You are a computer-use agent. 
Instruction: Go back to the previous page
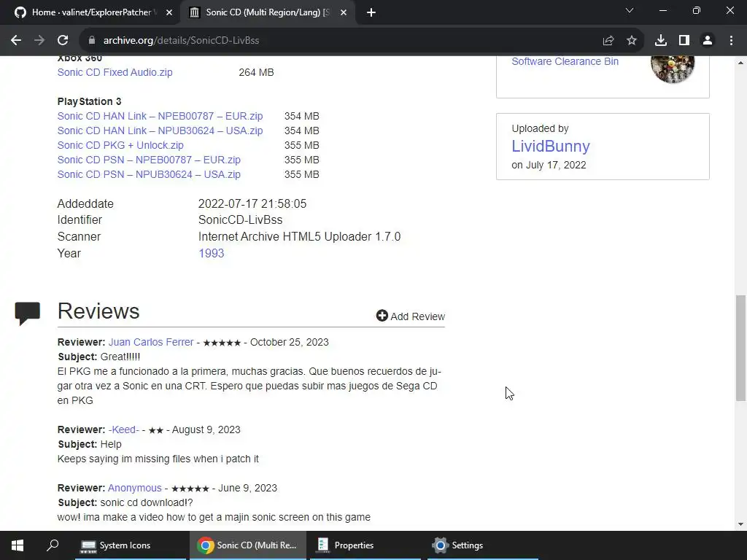click(x=16, y=41)
